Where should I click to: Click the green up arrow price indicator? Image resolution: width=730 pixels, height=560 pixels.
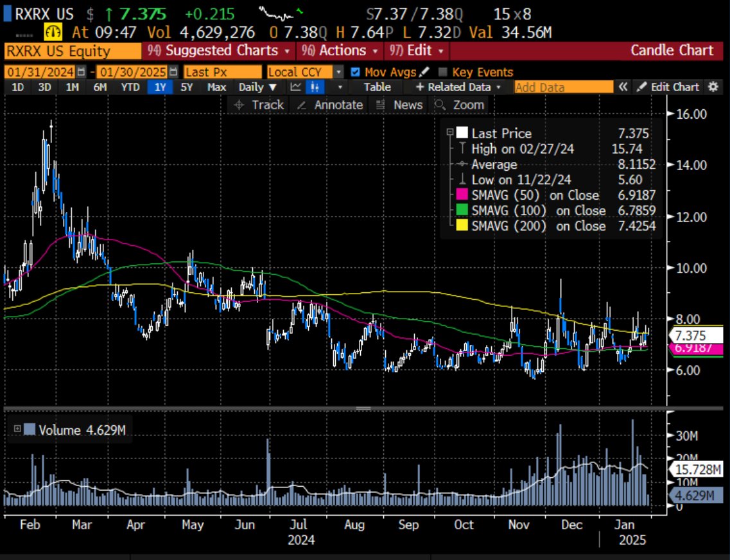pos(109,14)
